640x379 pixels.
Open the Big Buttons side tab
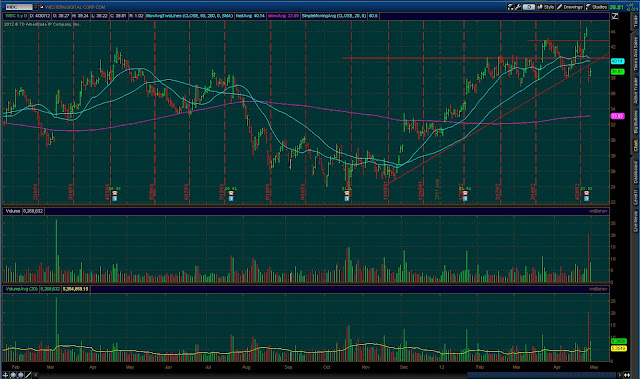pos(636,121)
